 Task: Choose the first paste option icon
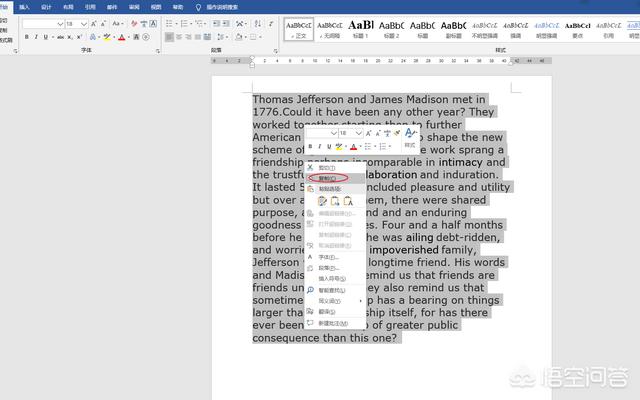[x=322, y=201]
